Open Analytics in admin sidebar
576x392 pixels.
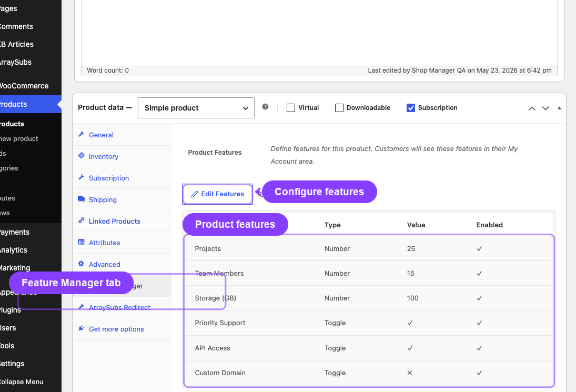(31, 250)
